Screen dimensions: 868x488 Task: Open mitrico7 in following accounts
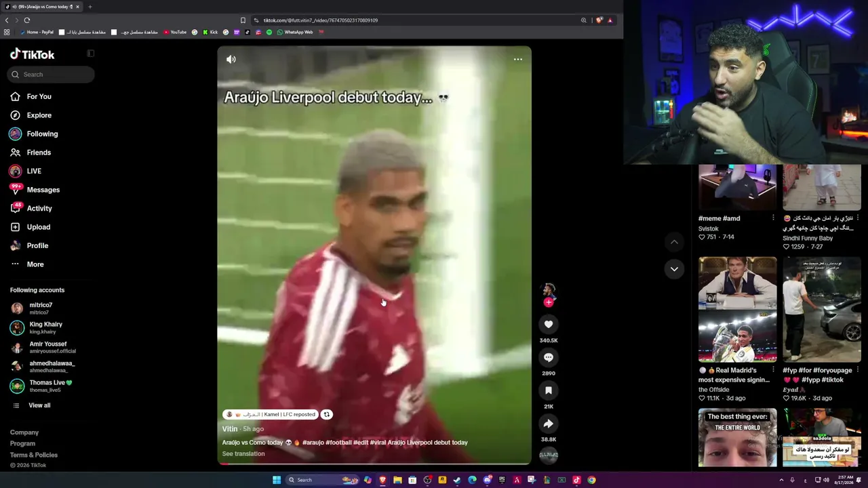(41, 308)
